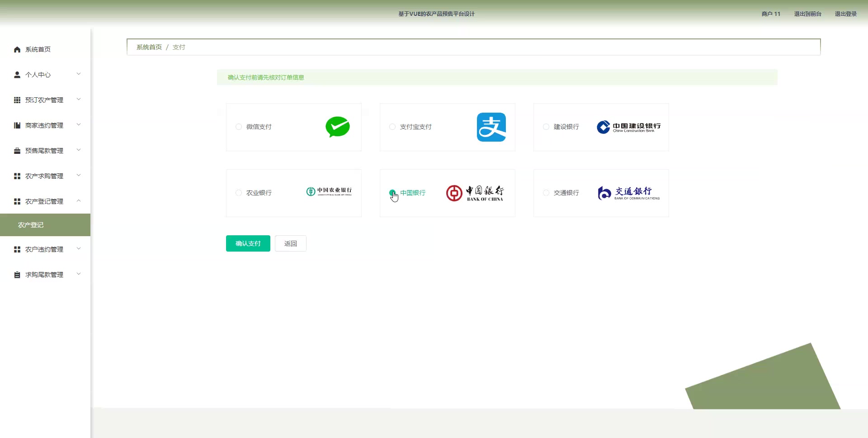Click the 农业银行 label text

click(x=259, y=193)
